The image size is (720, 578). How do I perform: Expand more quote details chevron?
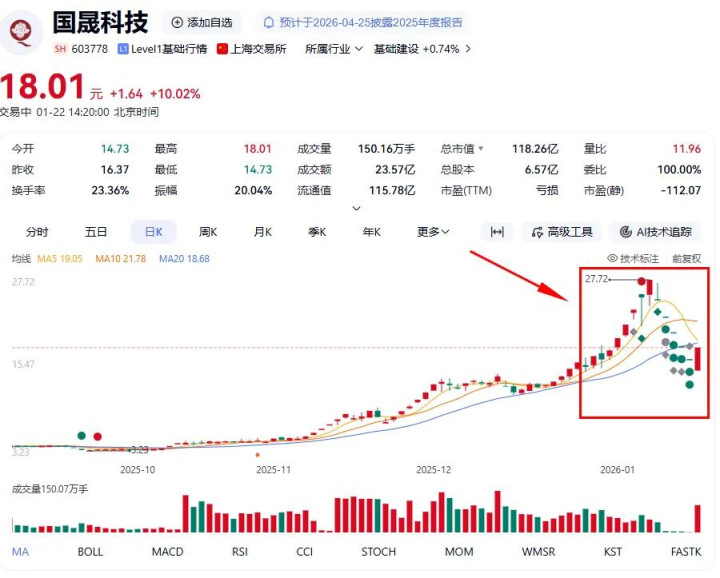coord(356,208)
